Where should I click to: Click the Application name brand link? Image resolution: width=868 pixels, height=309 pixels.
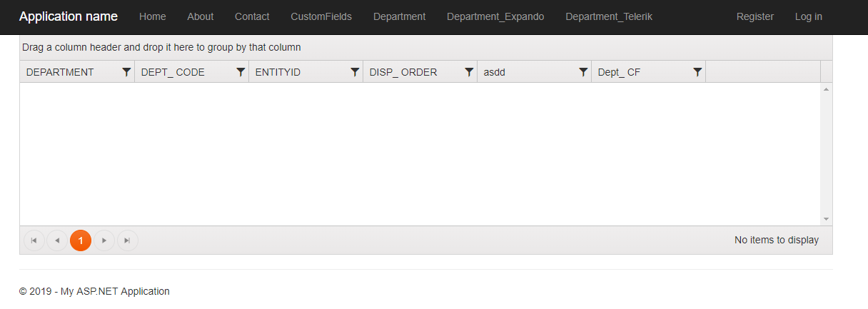69,16
